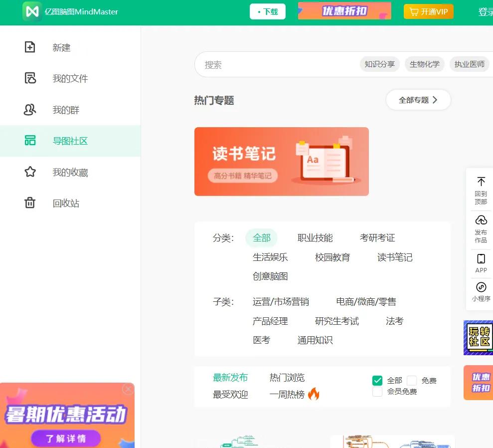Uncheck the 全部 price filter checkbox

(x=377, y=380)
